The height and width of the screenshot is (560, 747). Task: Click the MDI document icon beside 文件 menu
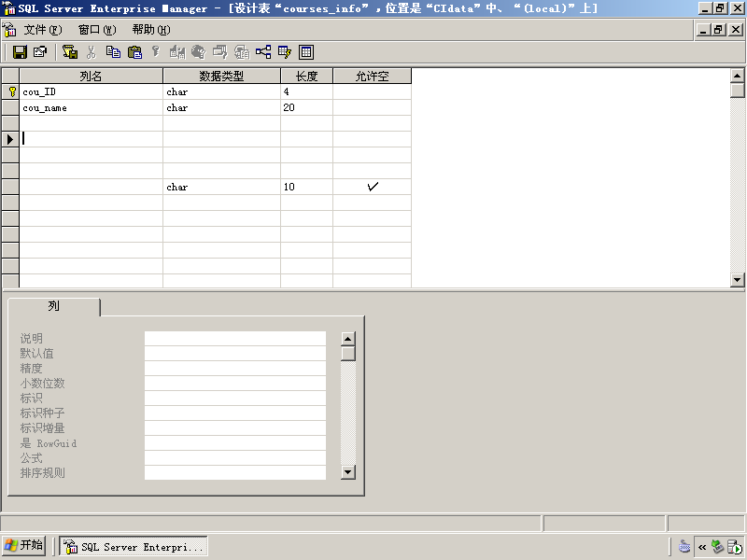pos(9,30)
